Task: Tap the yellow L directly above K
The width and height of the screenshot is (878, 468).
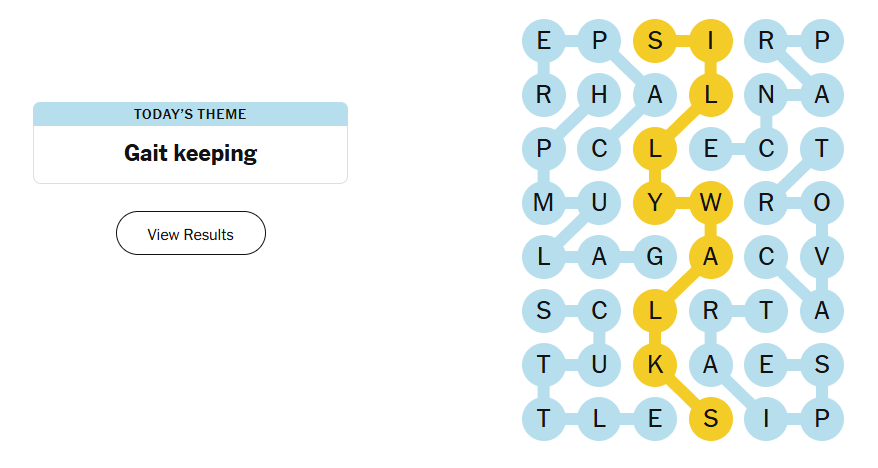Action: [x=655, y=311]
